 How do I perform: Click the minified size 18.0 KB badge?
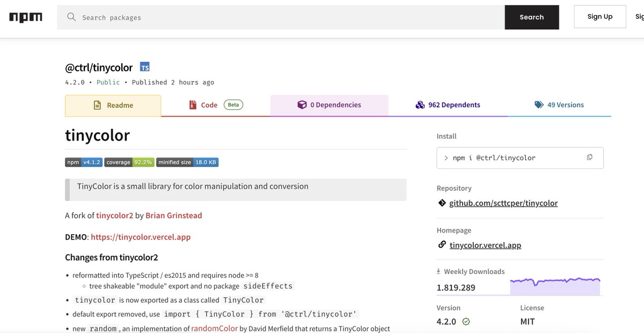click(187, 162)
